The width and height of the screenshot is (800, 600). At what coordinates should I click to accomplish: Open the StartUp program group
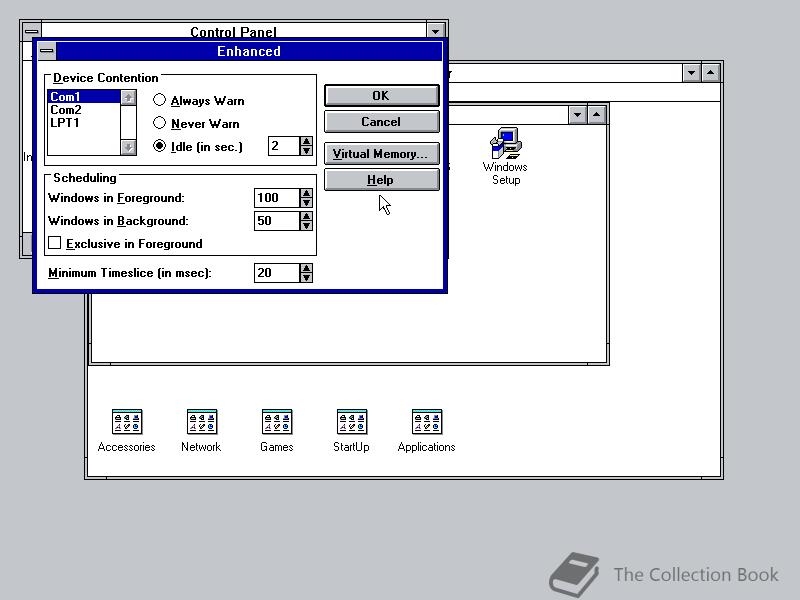[351, 431]
